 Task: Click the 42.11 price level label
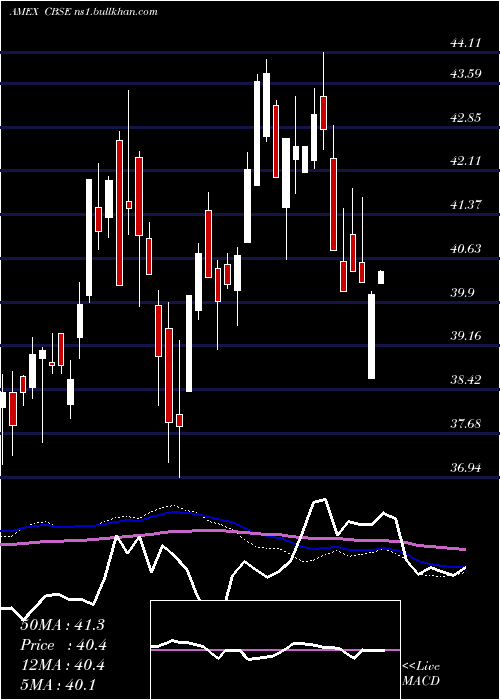tap(466, 161)
